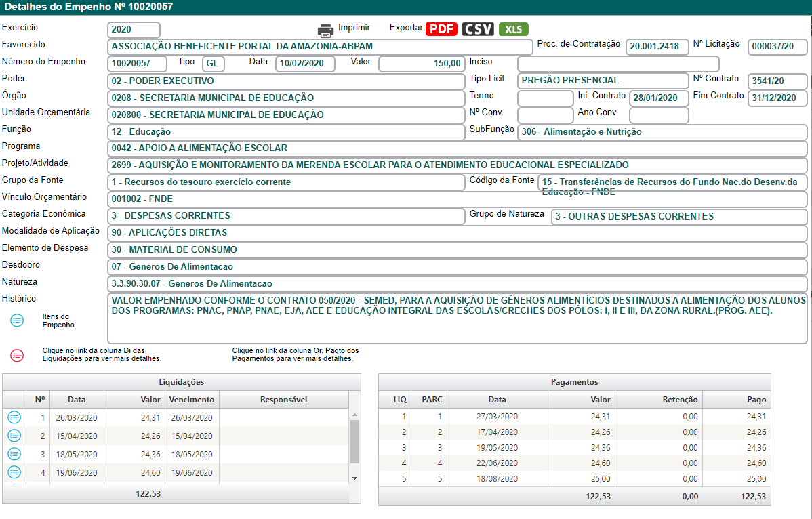
Task: Click the Data field 10/02/2020
Action: click(x=305, y=64)
